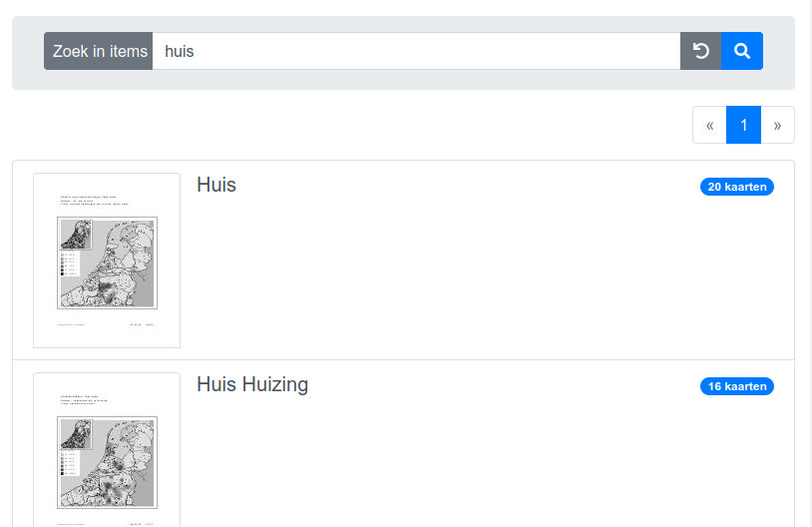Click the legend in Huis Huizing thumbnail
This screenshot has height=527, width=812.
coord(69,464)
